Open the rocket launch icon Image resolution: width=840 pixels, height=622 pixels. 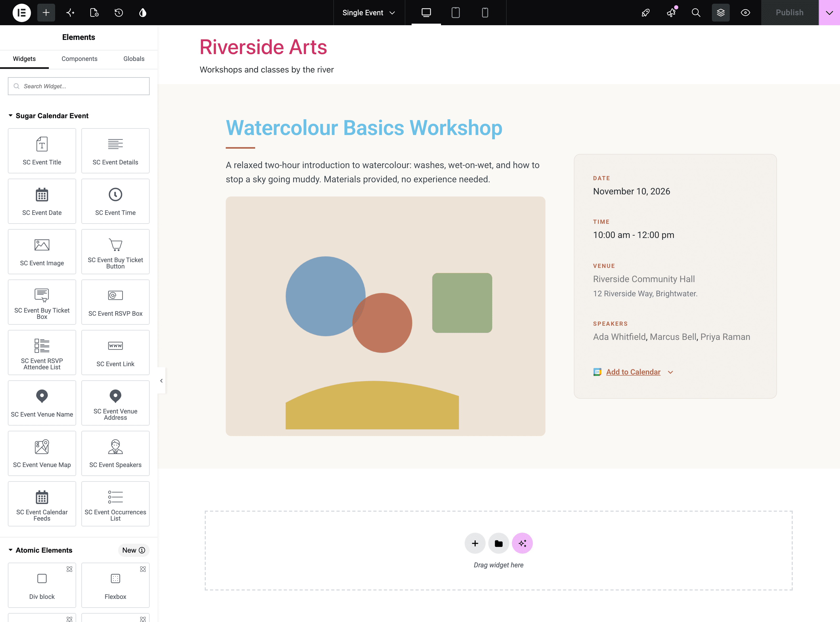tap(646, 13)
